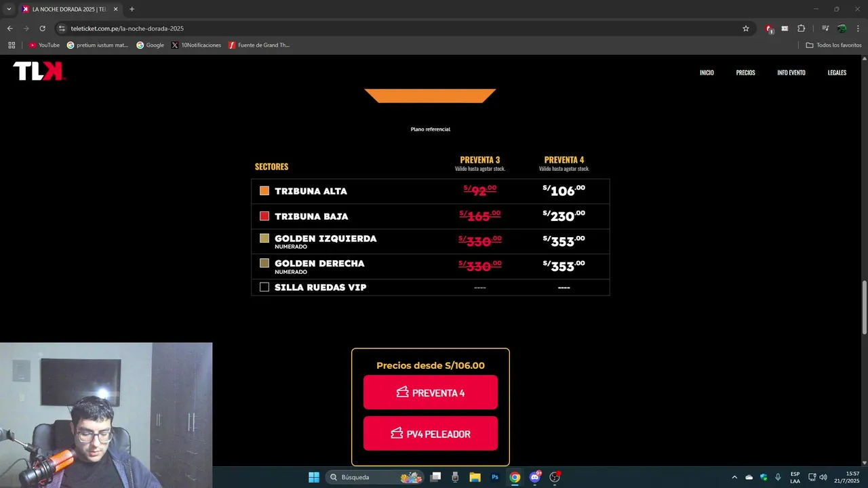The image size is (868, 488).
Task: Open Photoshop from the taskbar
Action: click(x=495, y=477)
